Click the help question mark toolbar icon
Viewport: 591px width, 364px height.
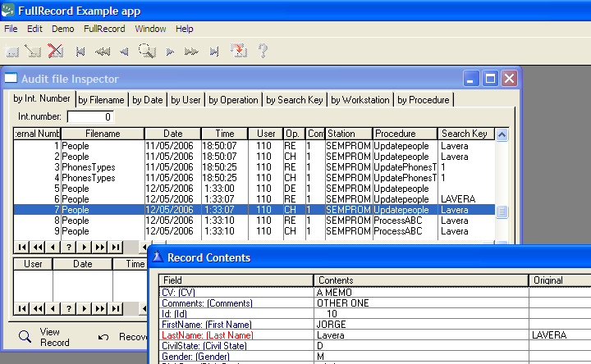click(x=263, y=52)
